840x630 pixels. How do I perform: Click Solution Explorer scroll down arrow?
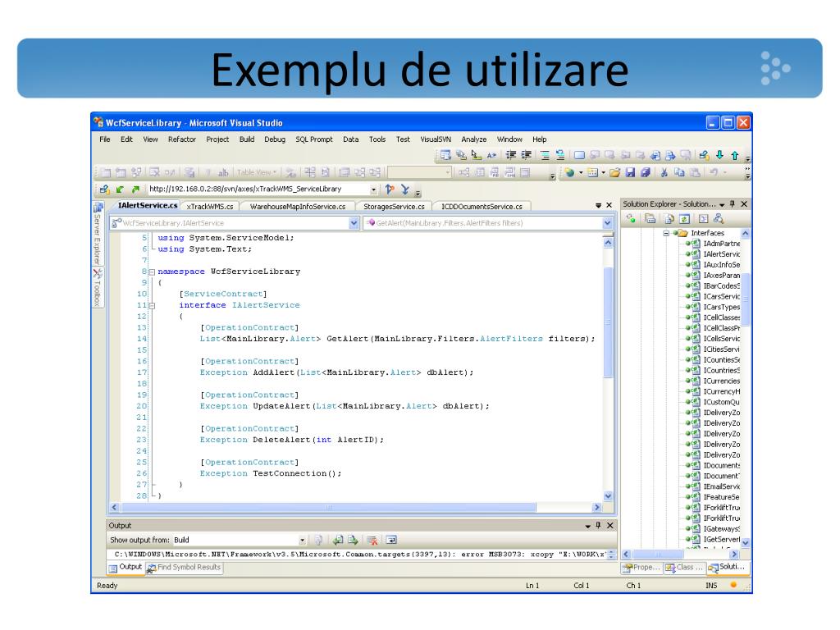coord(745,543)
